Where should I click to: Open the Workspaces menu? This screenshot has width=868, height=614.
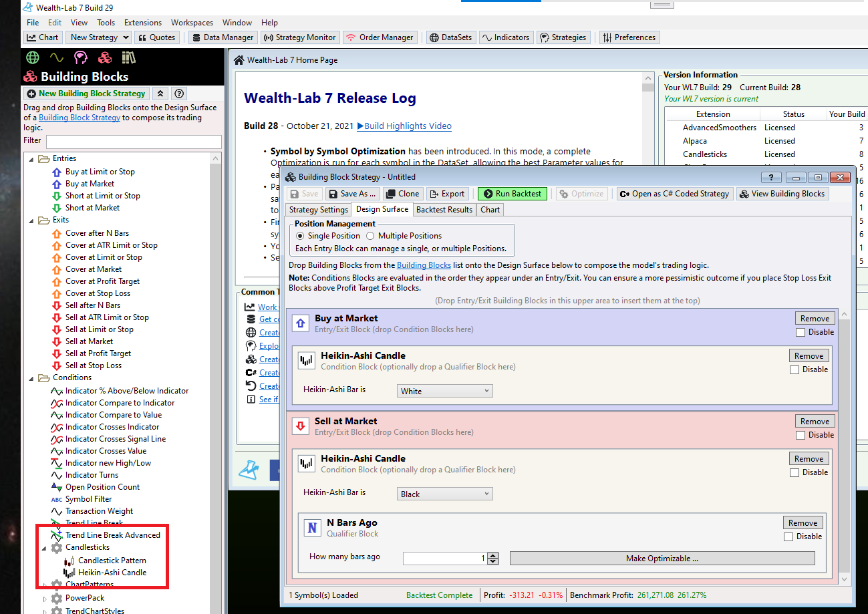point(192,23)
